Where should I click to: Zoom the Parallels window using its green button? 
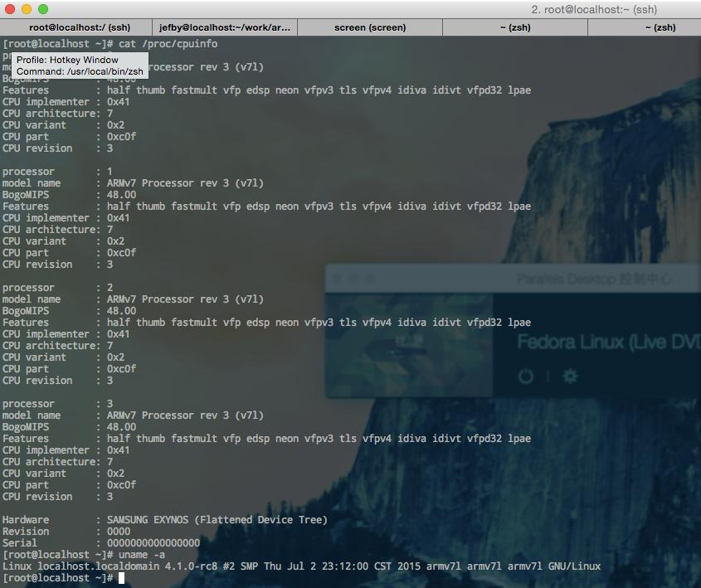pyautogui.click(x=368, y=277)
